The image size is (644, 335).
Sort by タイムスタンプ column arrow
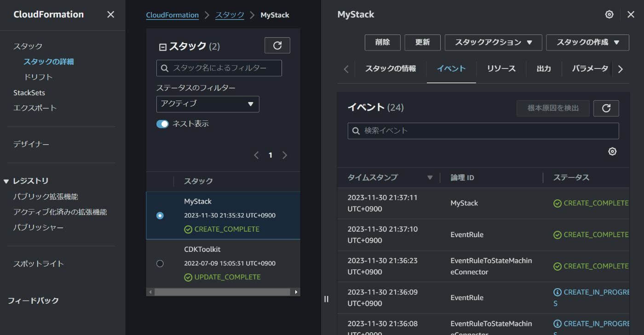click(430, 178)
